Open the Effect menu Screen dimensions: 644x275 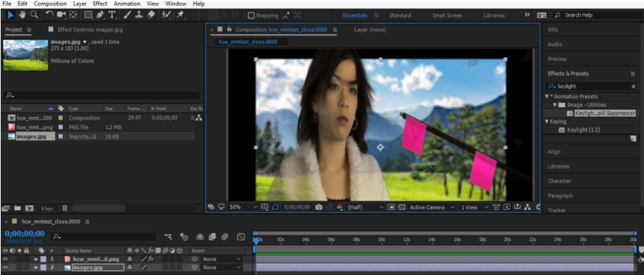click(x=100, y=3)
